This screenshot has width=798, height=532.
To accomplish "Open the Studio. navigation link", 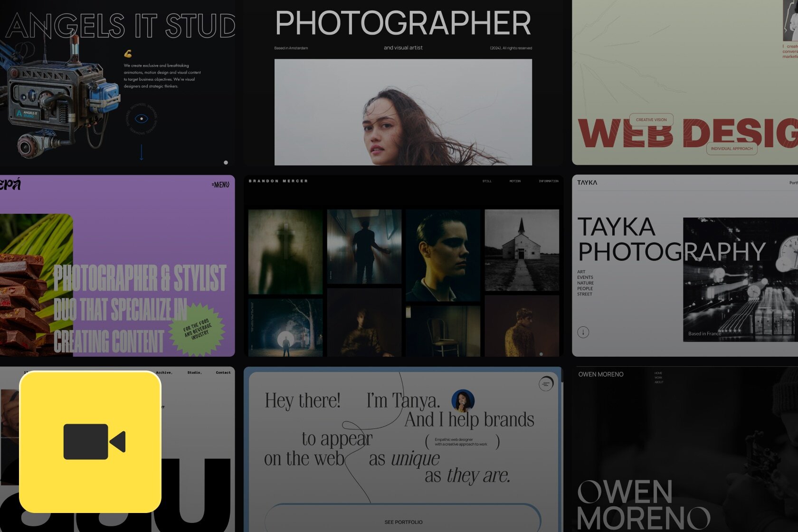I will point(194,372).
